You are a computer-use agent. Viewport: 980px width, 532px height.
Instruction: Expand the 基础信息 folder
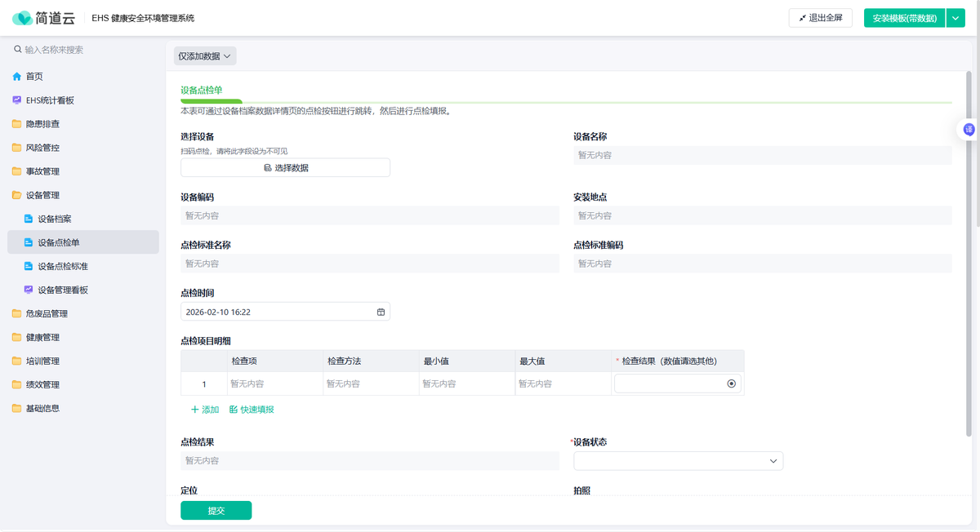pyautogui.click(x=82, y=408)
